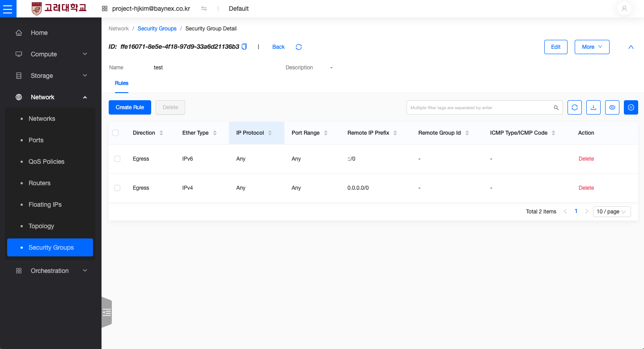Click the Network globe icon
Image resolution: width=644 pixels, height=349 pixels.
(x=19, y=97)
